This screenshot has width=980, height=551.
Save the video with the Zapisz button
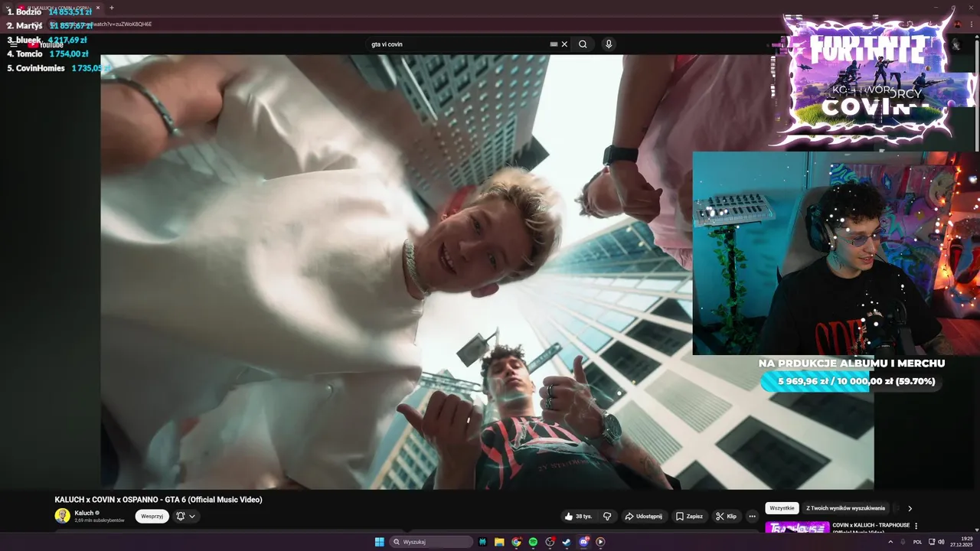click(x=689, y=517)
